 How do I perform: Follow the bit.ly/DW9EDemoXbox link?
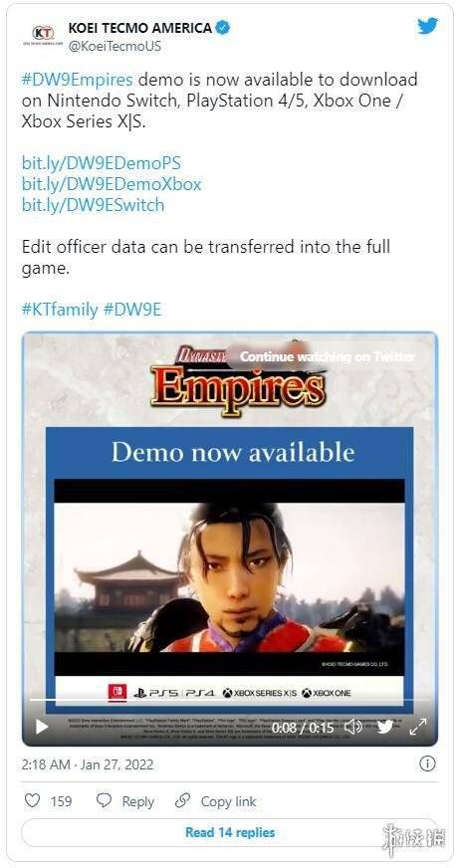(x=112, y=184)
